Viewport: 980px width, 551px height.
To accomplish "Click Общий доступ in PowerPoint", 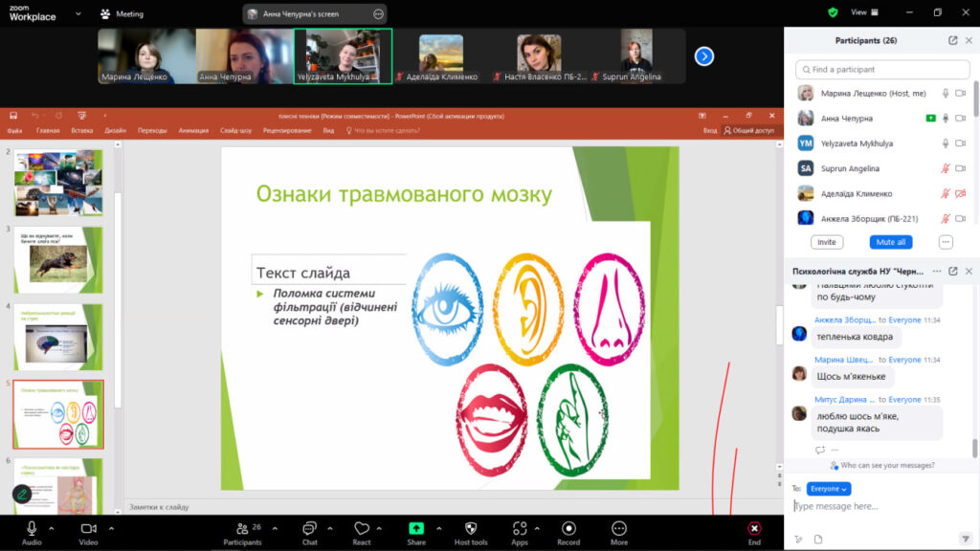I will coord(748,130).
